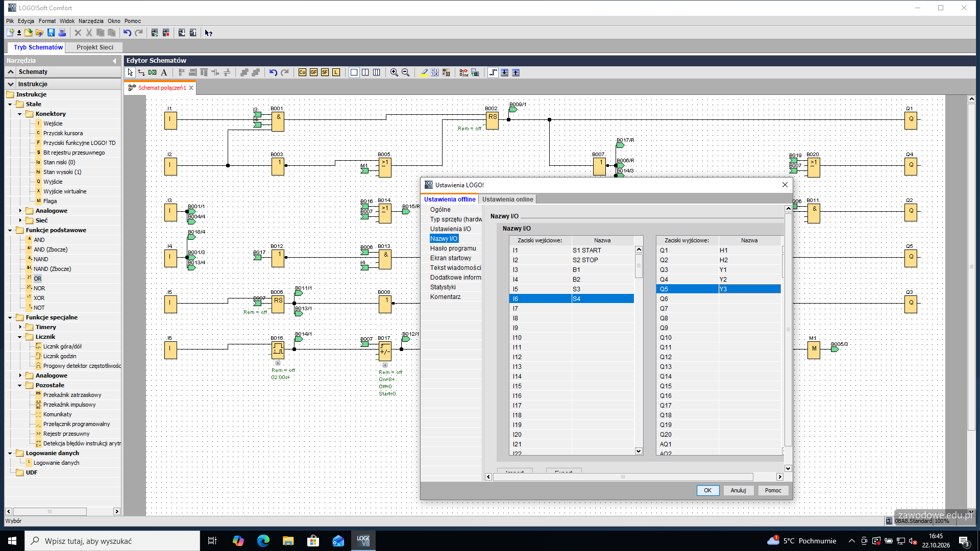The height and width of the screenshot is (551, 980).
Task: Click the LOGO! to PC upload icon
Action: click(x=193, y=33)
